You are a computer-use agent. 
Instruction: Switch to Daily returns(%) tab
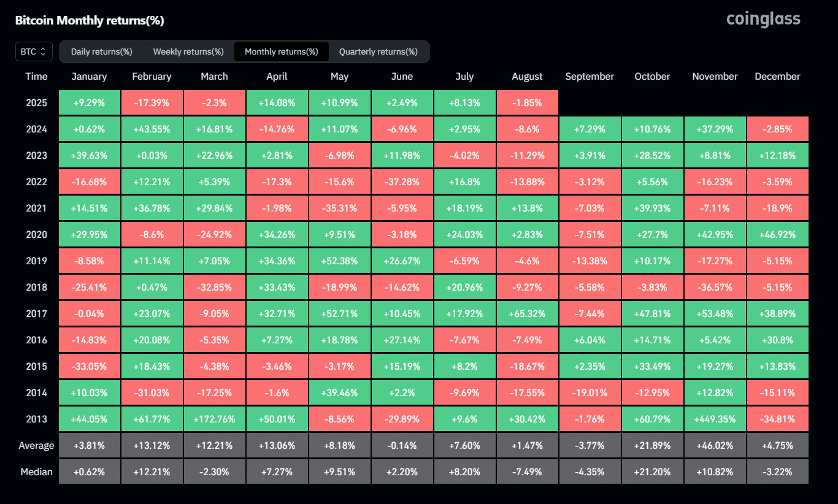(x=102, y=52)
